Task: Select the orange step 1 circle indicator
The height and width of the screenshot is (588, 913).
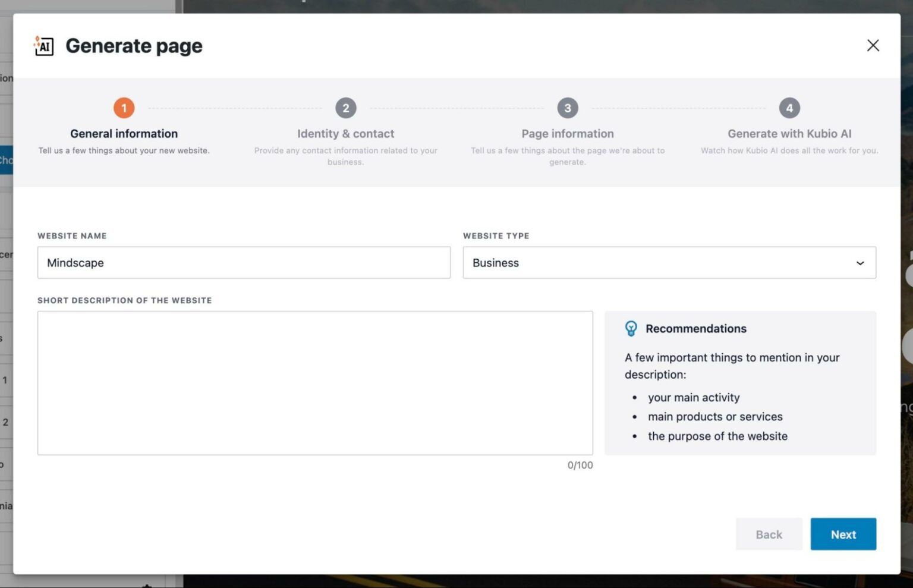Action: [124, 108]
